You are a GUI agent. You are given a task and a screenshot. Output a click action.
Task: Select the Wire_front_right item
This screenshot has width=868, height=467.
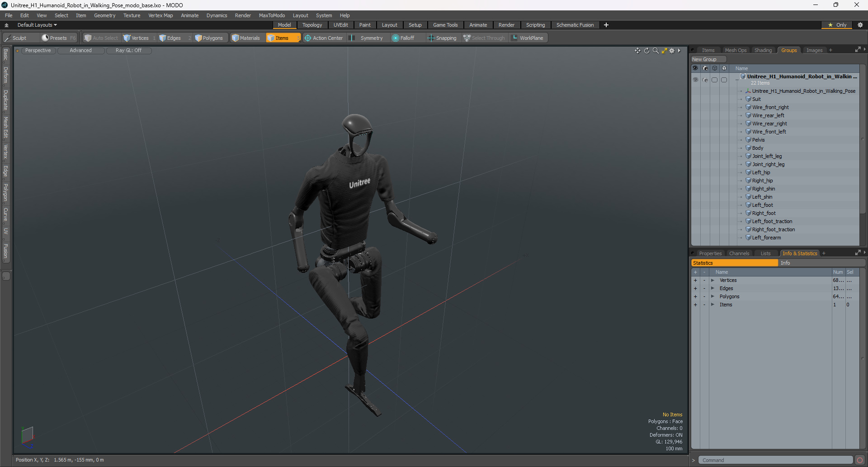(x=770, y=107)
